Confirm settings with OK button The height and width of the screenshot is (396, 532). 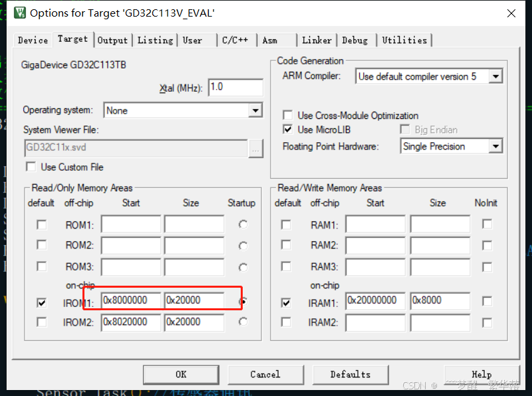181,374
